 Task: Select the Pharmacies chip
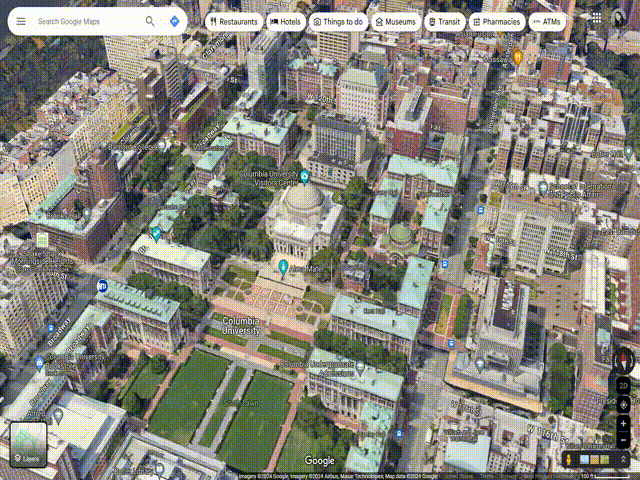coord(497,22)
